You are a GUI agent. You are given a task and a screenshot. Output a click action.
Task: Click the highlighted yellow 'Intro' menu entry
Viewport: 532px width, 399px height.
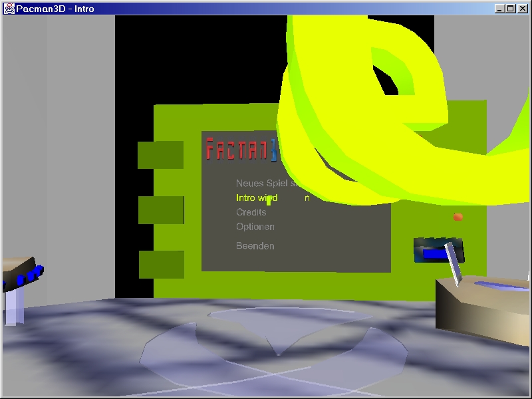point(256,198)
